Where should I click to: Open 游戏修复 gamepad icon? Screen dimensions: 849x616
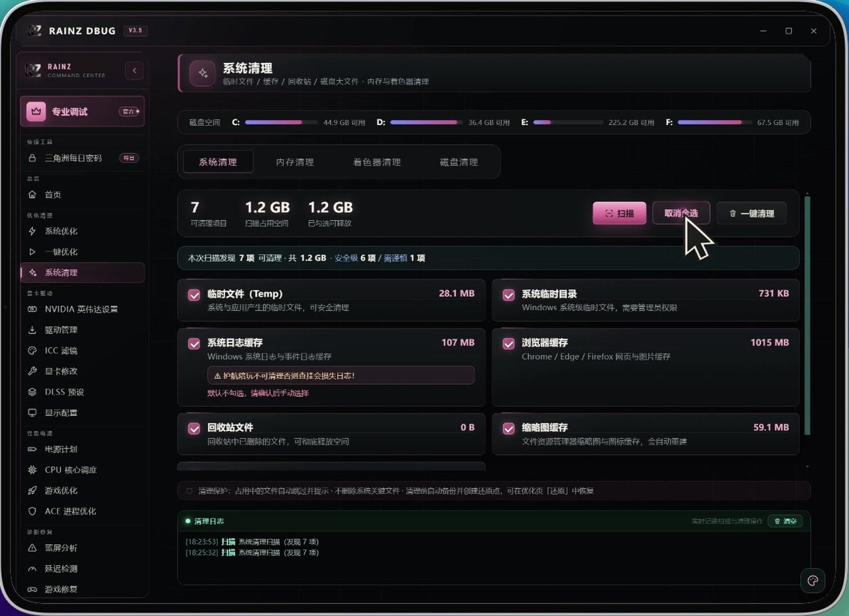[32, 589]
